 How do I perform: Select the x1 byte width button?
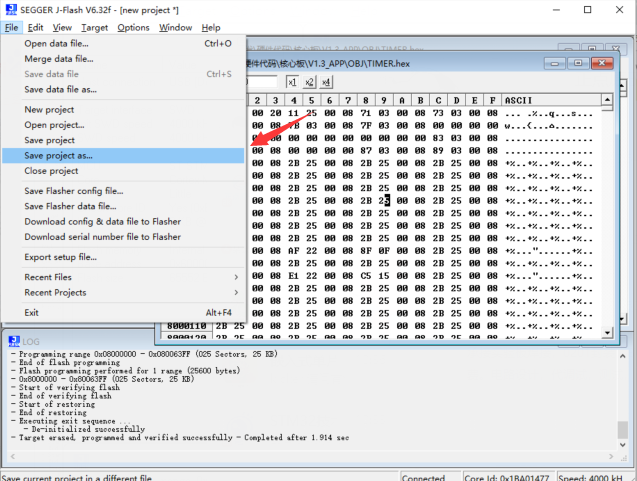click(292, 82)
